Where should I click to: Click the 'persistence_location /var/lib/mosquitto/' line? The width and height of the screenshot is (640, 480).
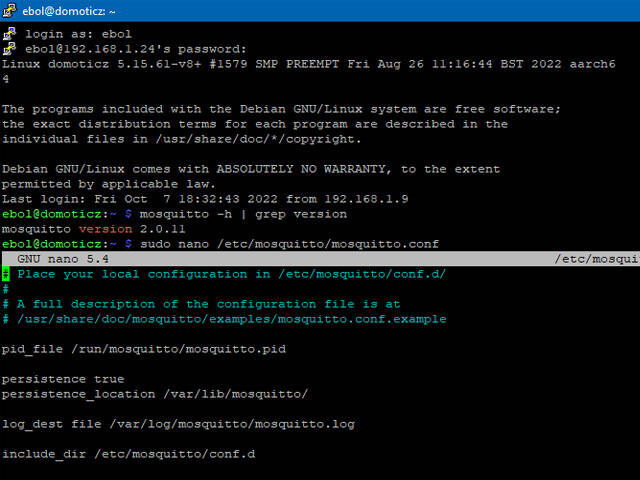(x=154, y=394)
